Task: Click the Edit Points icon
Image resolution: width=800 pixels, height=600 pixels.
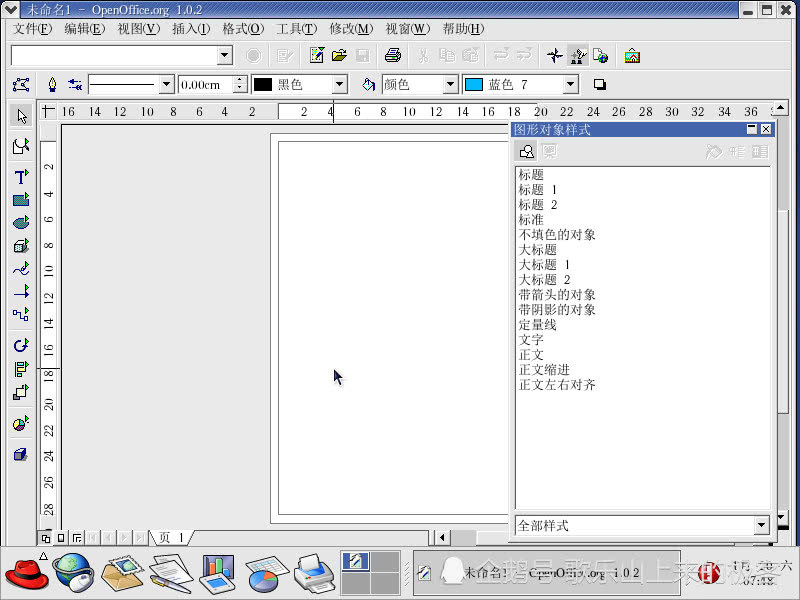Action: pos(21,85)
